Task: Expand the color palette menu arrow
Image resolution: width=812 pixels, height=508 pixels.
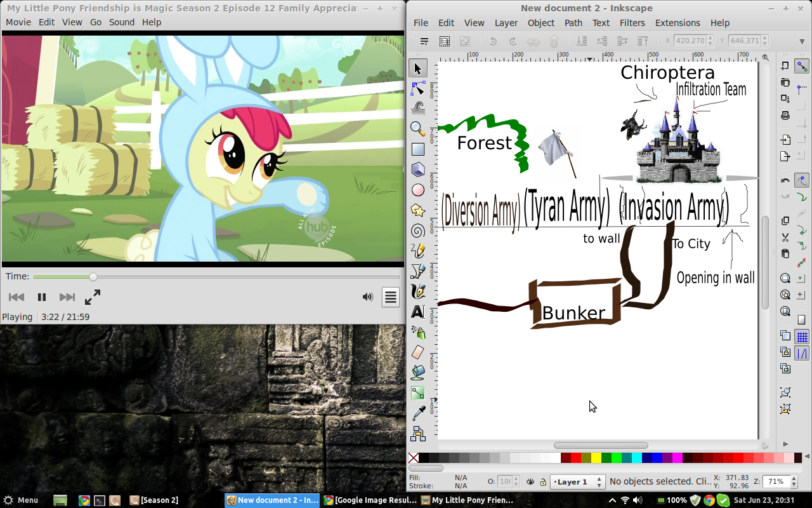Action: 807,457
